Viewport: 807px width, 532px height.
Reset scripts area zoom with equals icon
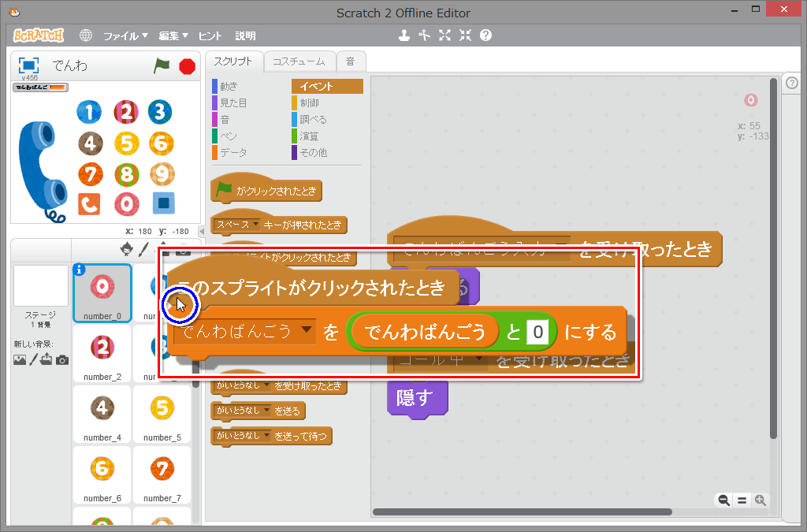pyautogui.click(x=742, y=500)
